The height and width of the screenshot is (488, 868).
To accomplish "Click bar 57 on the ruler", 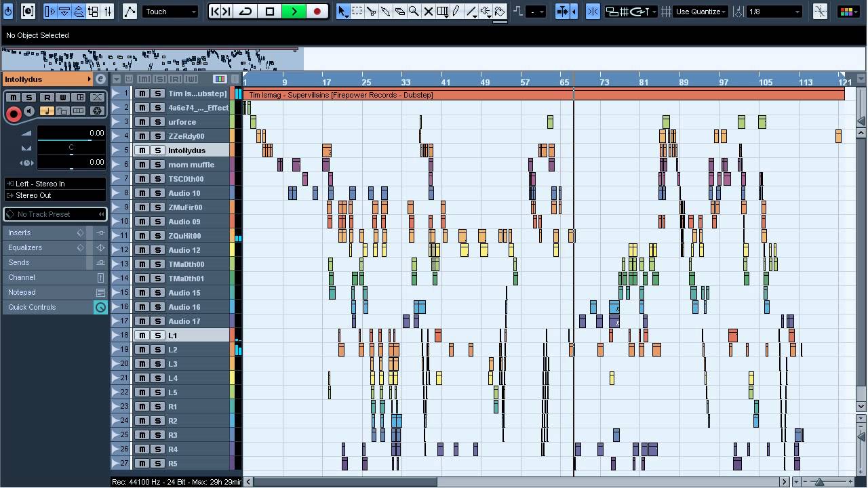I will point(525,82).
